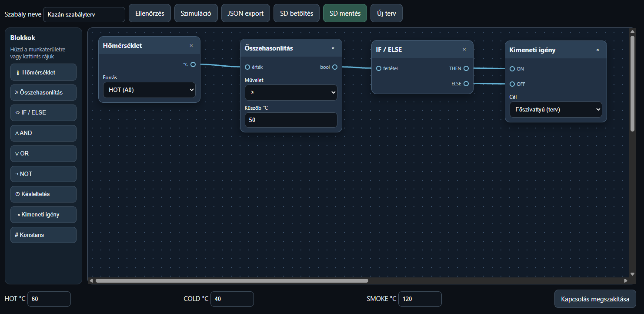Click the feltétel input port

[x=379, y=68]
